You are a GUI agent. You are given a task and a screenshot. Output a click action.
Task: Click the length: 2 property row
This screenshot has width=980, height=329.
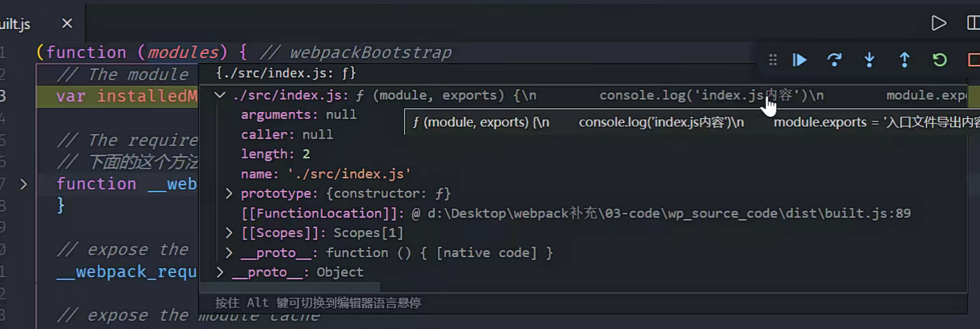coord(275,154)
